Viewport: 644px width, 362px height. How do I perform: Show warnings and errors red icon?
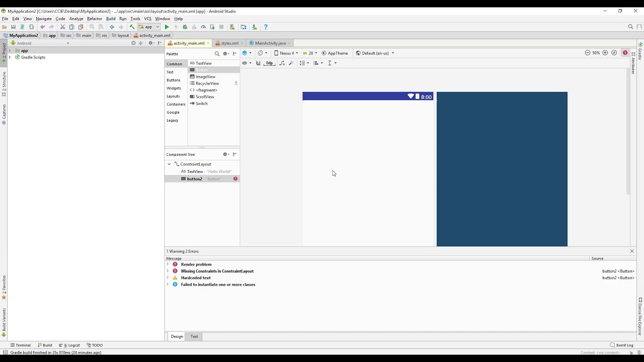(625, 53)
